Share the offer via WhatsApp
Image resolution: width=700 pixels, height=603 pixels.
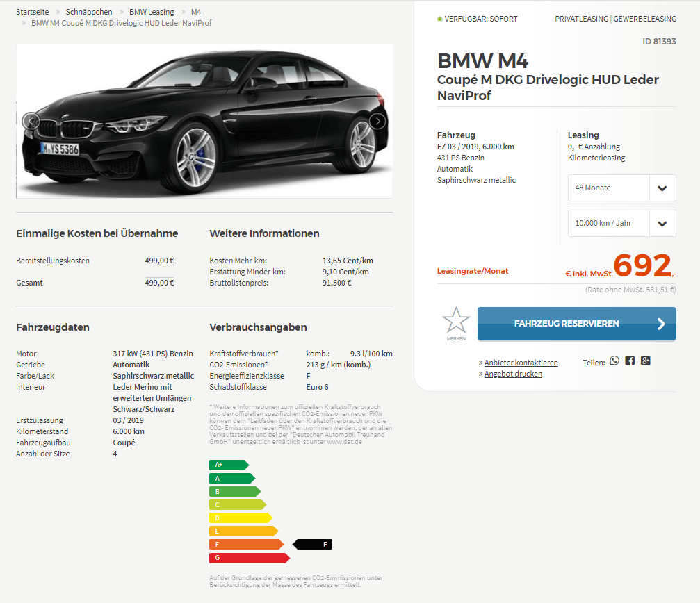614,361
